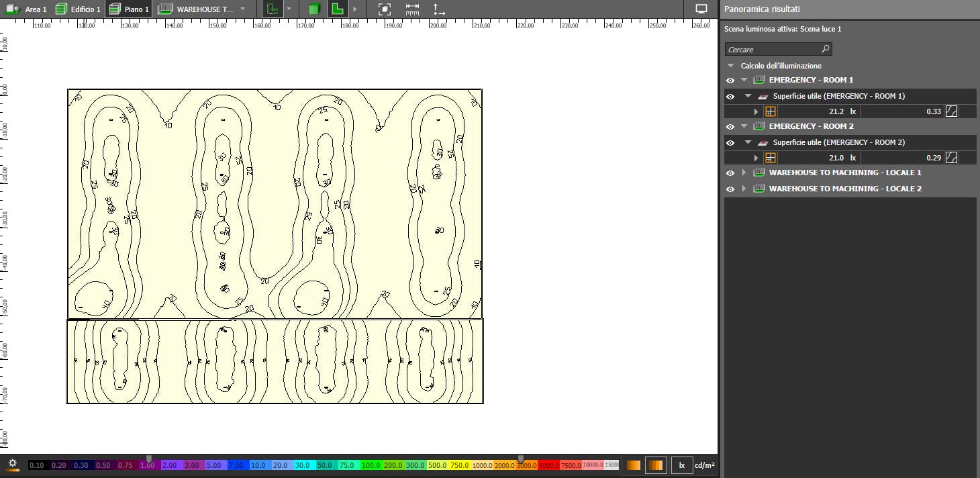Viewport: 980px width, 478px height.
Task: Click the orange grid icon beside 21.2 lx
Action: (771, 111)
